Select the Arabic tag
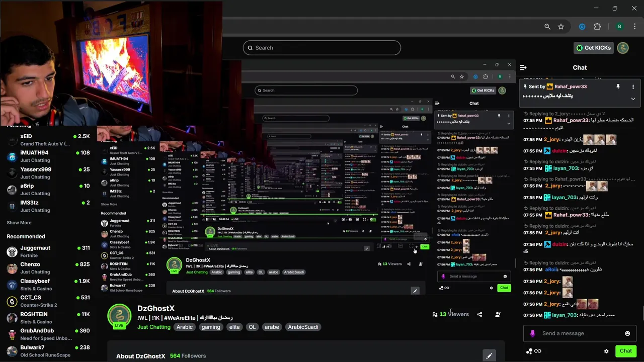Screen dimensions: 644x362 [x=185, y=327]
